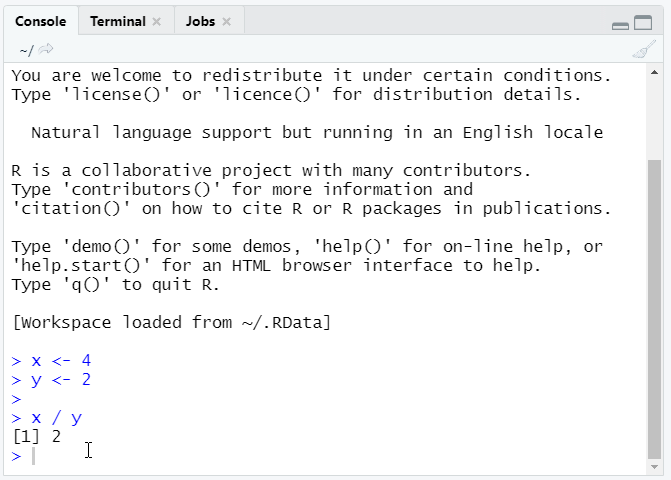Click the 'x <- 4' command line
Image resolution: width=671 pixels, height=480 pixels.
click(60, 361)
